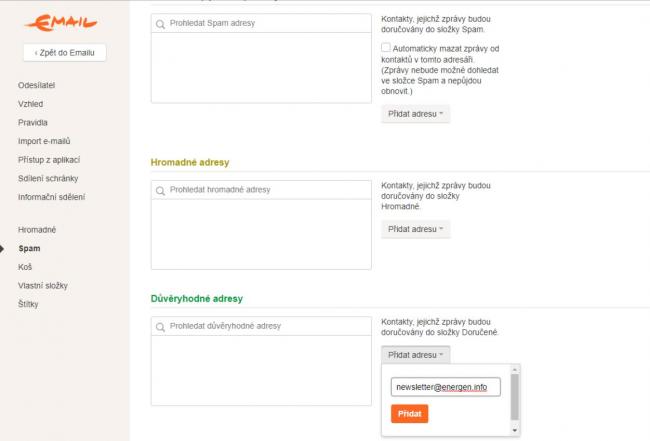Click the magnifier icon in Spam search
This screenshot has height=441, width=650.
pyautogui.click(x=160, y=24)
